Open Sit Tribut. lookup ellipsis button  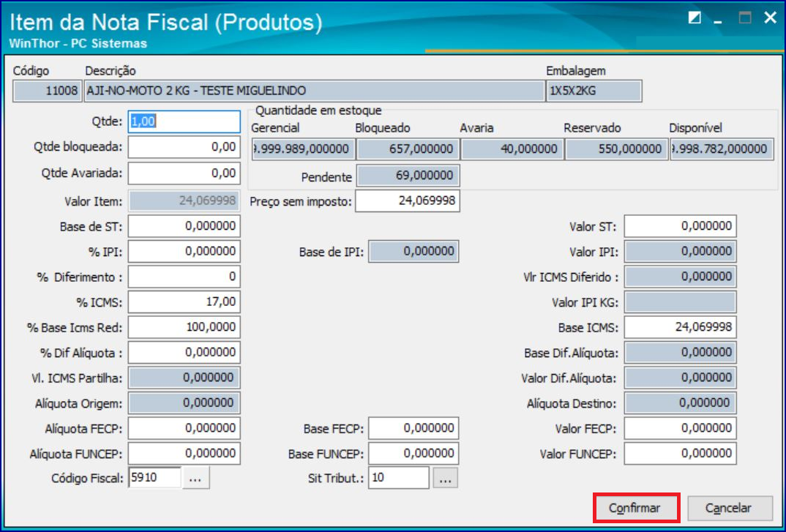click(445, 478)
